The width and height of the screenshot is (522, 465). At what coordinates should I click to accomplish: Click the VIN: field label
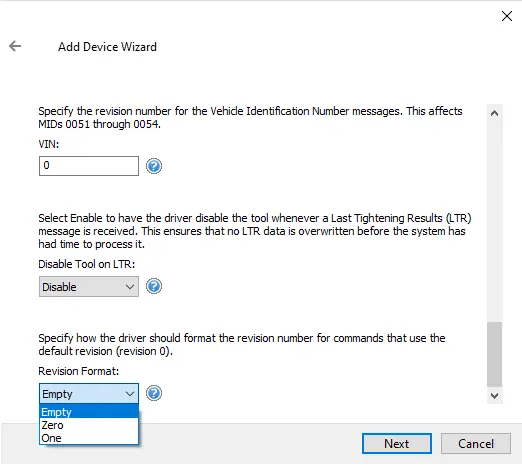click(49, 144)
